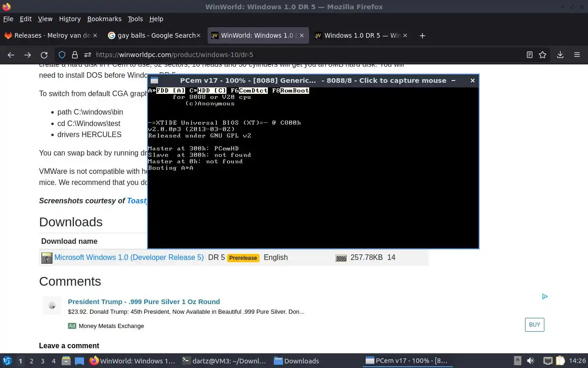The height and width of the screenshot is (368, 588).
Task: Open the Microsoft Windows 1.0 (Developer Release 5) download link
Action: point(129,258)
